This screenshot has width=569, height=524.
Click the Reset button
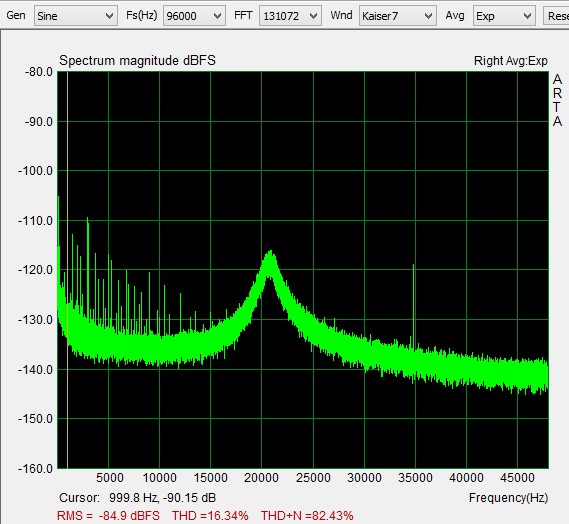(556, 16)
